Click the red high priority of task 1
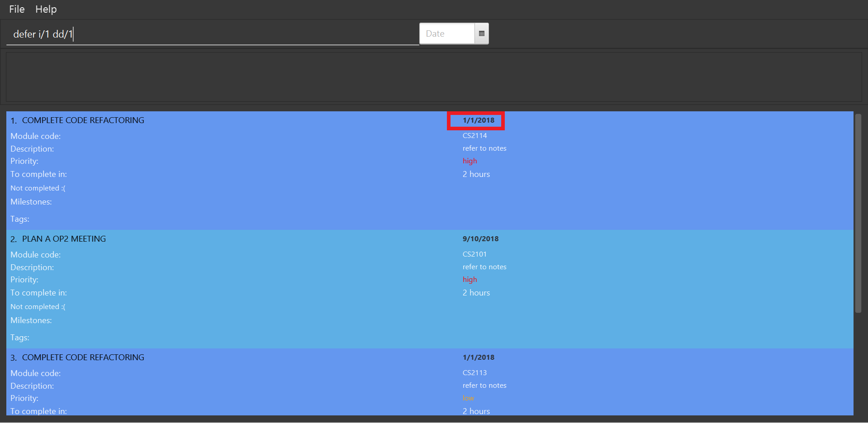Viewport: 868px width, 424px height. (470, 161)
